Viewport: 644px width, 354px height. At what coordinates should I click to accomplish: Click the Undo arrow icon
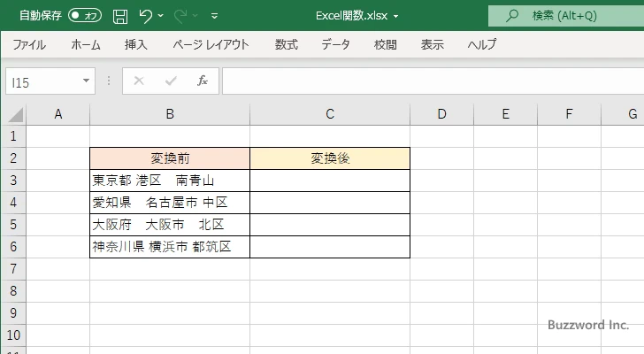145,16
